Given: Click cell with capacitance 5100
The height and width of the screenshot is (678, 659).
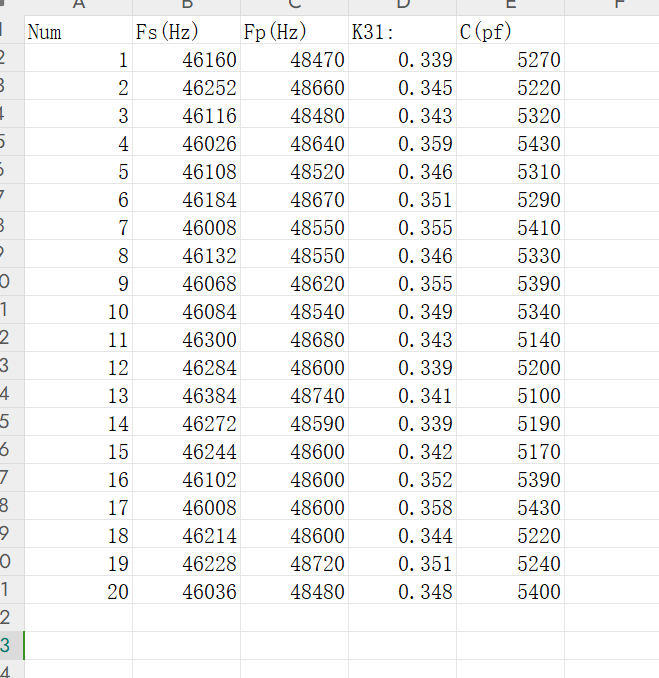Looking at the screenshot, I should pyautogui.click(x=510, y=396).
